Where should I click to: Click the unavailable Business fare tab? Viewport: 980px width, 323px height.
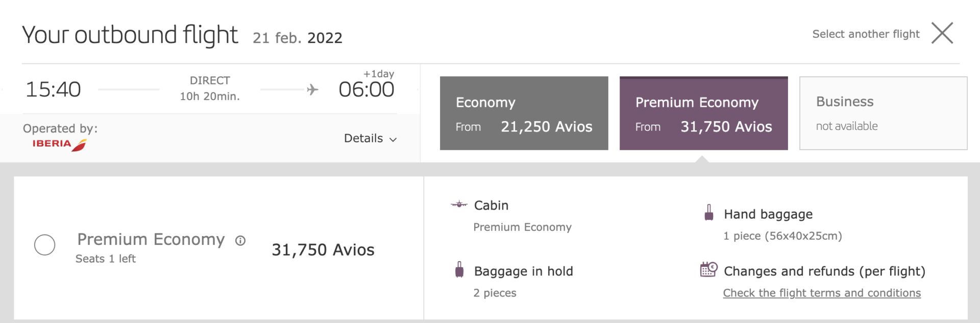(884, 113)
